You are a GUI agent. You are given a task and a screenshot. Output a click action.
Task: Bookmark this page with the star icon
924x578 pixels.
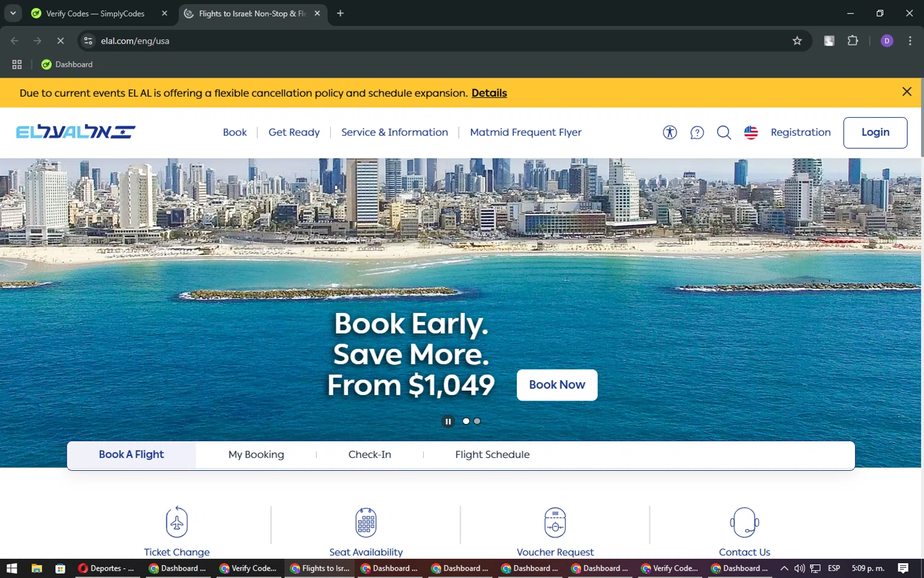[x=797, y=41]
